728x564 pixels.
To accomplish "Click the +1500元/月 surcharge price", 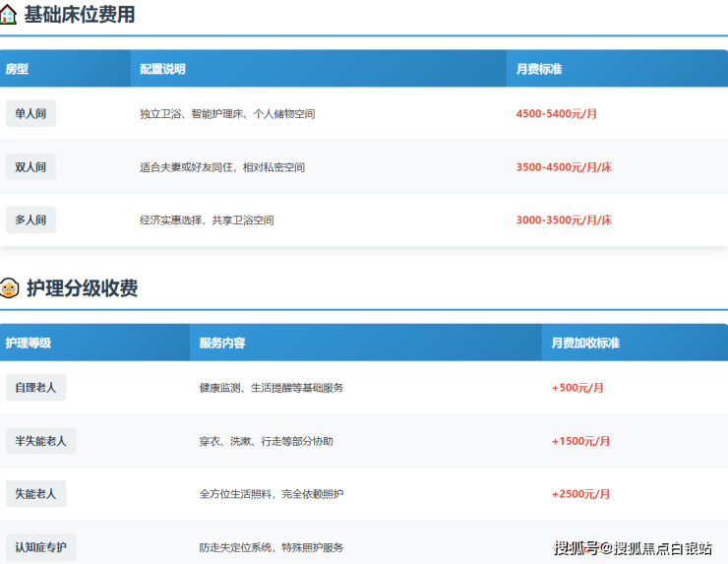I will (580, 441).
